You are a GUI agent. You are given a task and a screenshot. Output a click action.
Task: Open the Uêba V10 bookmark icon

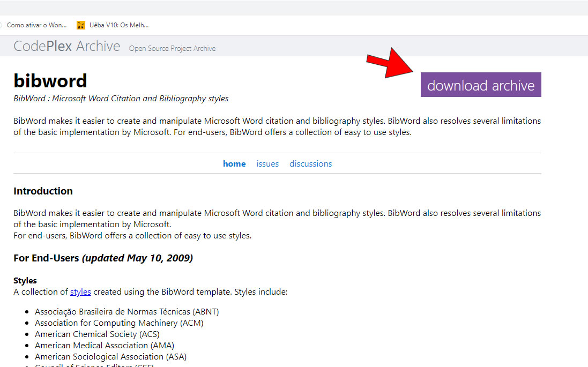[x=80, y=25]
